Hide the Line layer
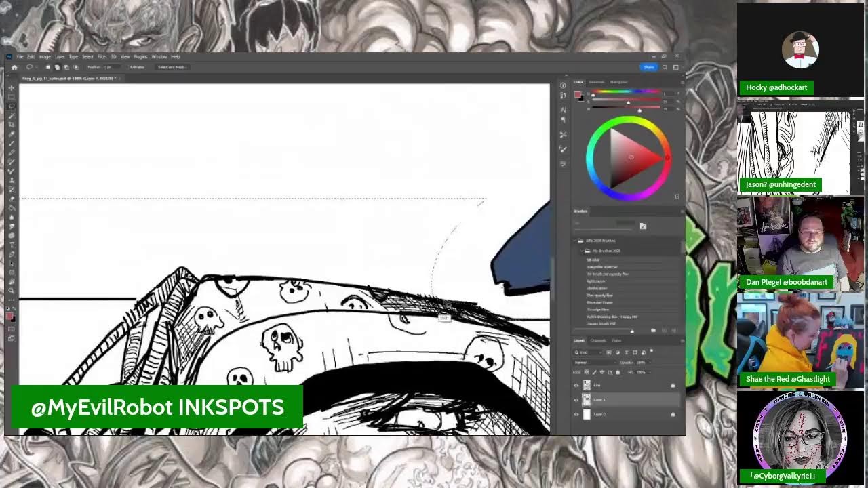868x488 pixels. 576,385
